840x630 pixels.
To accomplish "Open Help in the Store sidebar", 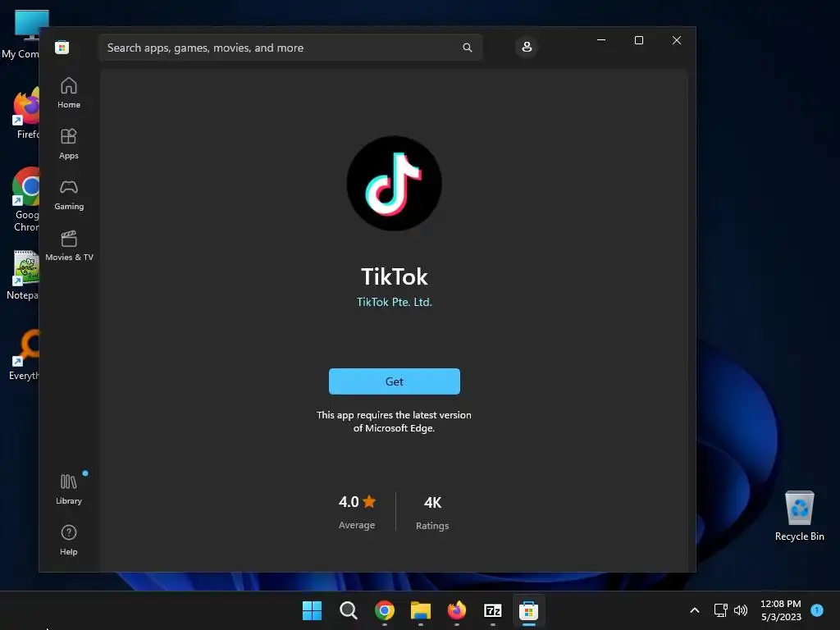I will point(69,540).
